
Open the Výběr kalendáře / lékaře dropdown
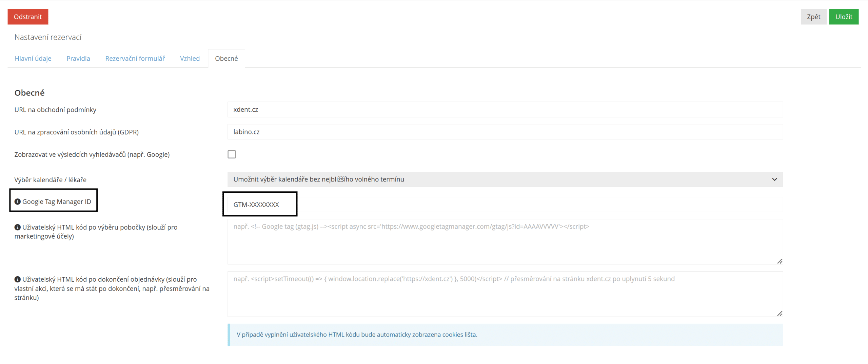(505, 179)
